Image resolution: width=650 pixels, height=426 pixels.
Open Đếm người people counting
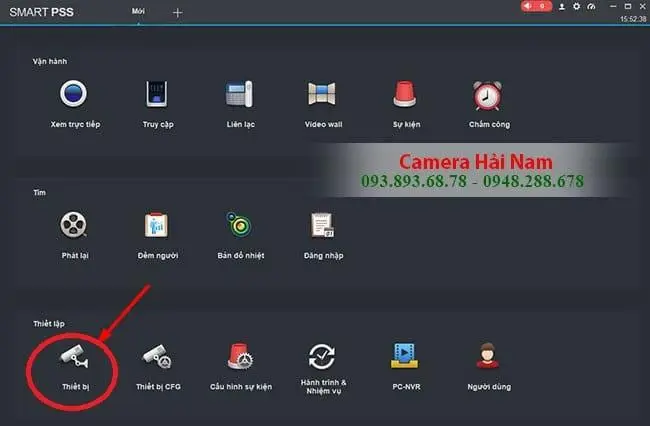tap(157, 225)
